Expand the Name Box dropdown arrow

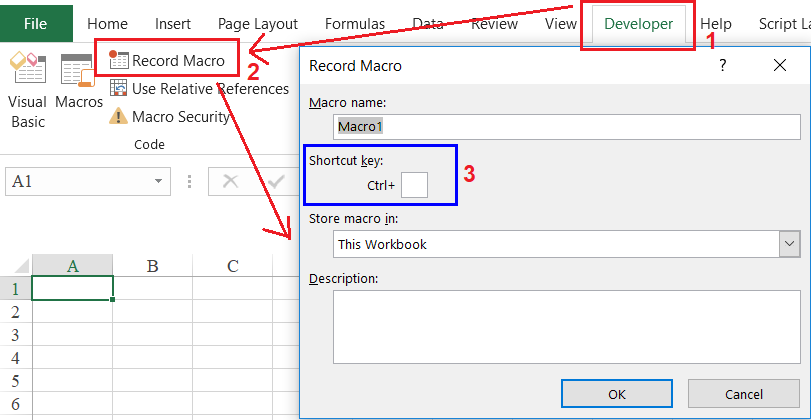tap(159, 181)
